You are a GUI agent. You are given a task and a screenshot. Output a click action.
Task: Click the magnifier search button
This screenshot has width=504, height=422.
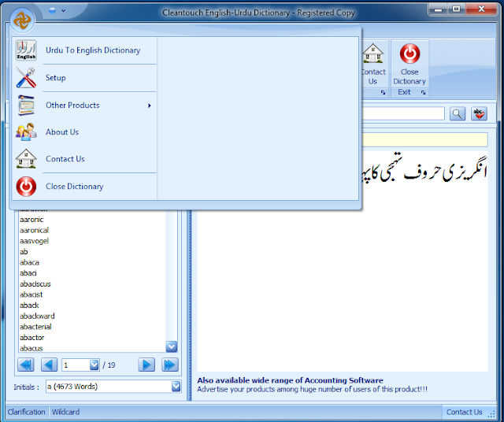[458, 114]
